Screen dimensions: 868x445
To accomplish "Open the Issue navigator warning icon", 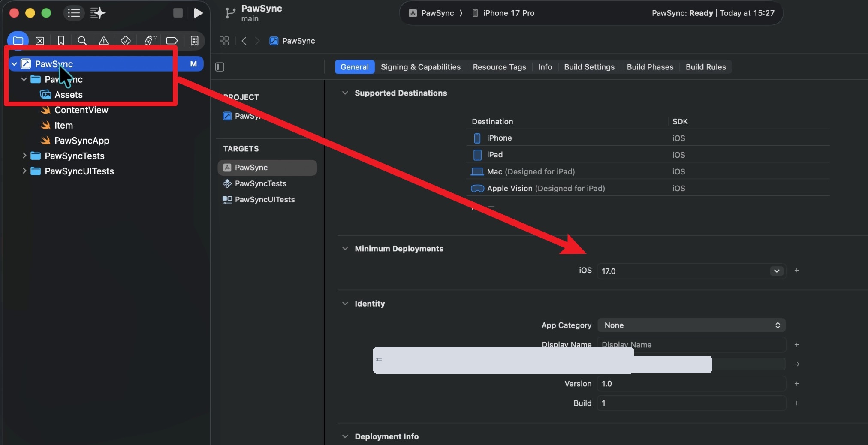I will tap(103, 41).
